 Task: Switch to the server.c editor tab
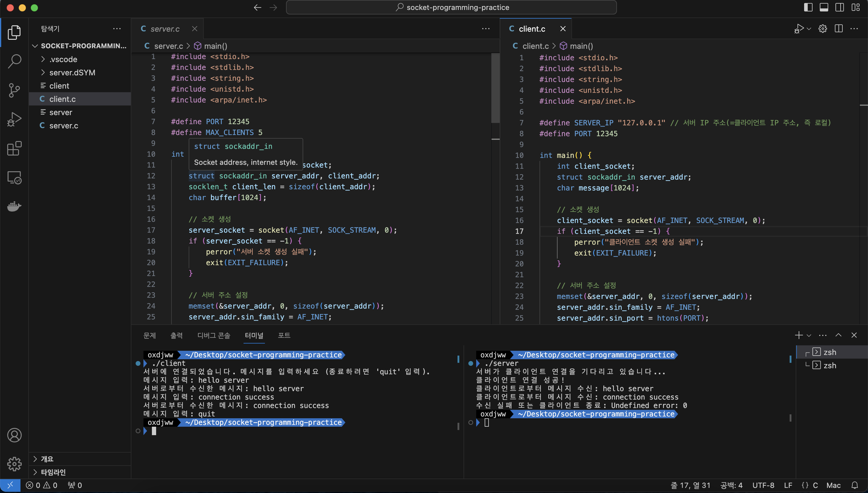(165, 29)
